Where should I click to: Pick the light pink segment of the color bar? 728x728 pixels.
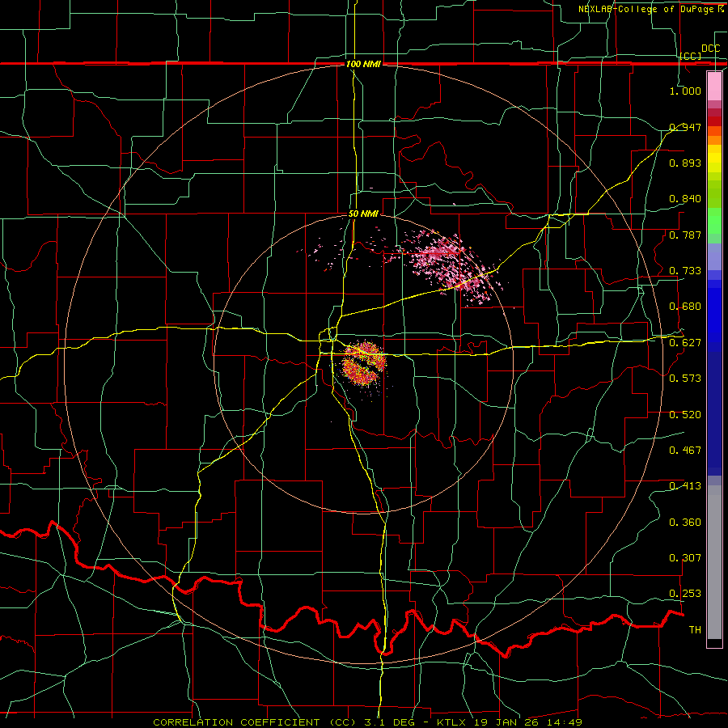tap(714, 87)
